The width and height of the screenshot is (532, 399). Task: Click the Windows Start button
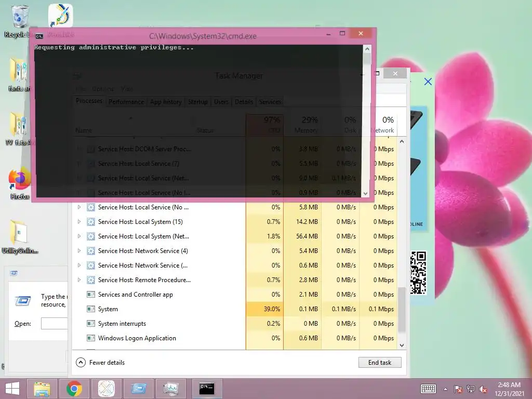coord(12,389)
